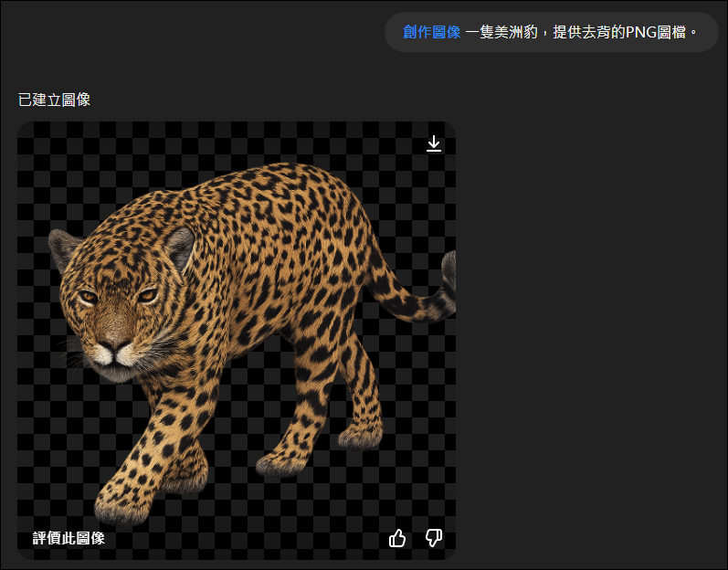This screenshot has height=570, width=728.
Task: Click the blue 創作圖像 link in the prompt
Action: [x=431, y=32]
